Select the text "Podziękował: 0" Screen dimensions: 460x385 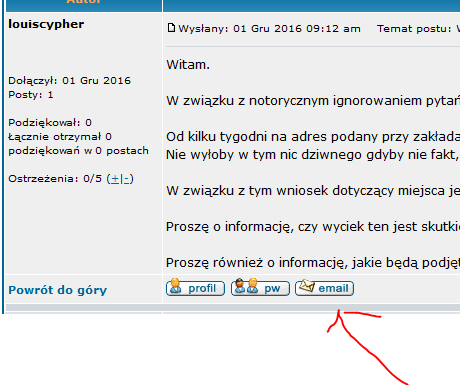[x=50, y=123]
